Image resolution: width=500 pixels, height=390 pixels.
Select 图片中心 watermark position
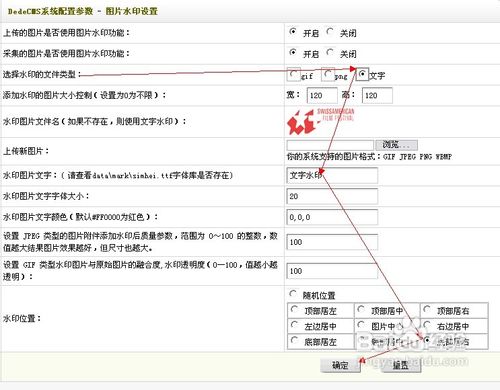point(361,325)
